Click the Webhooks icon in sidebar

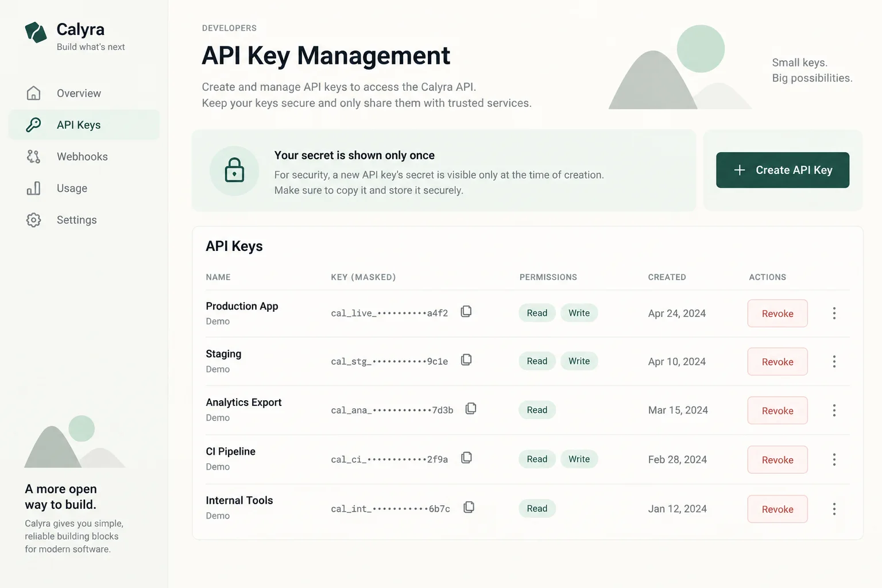(x=33, y=156)
